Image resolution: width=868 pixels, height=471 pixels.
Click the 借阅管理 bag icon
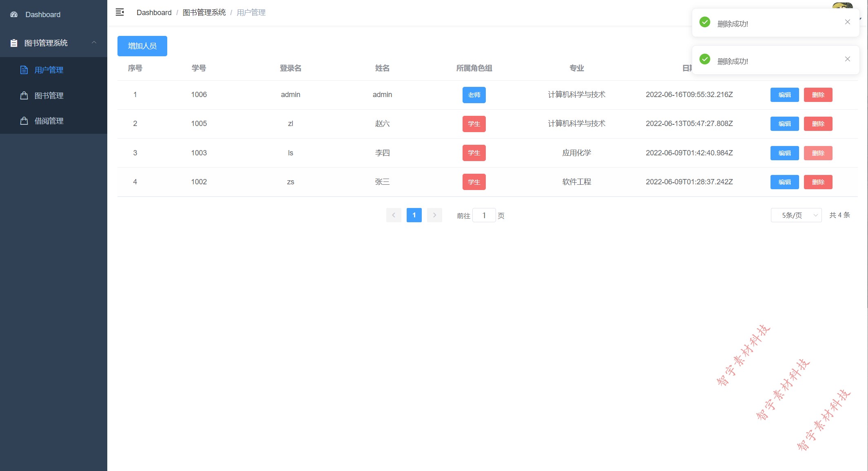click(24, 121)
